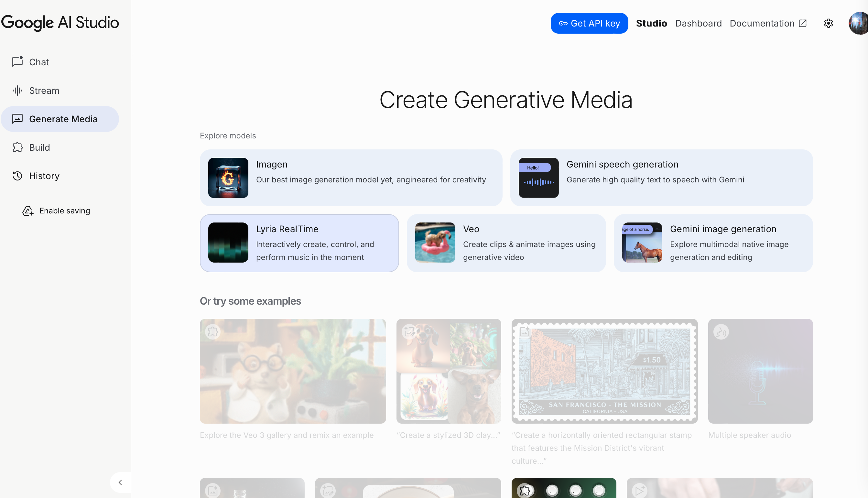Click play icon on bottom-right example card
The image size is (868, 498).
coord(640,491)
